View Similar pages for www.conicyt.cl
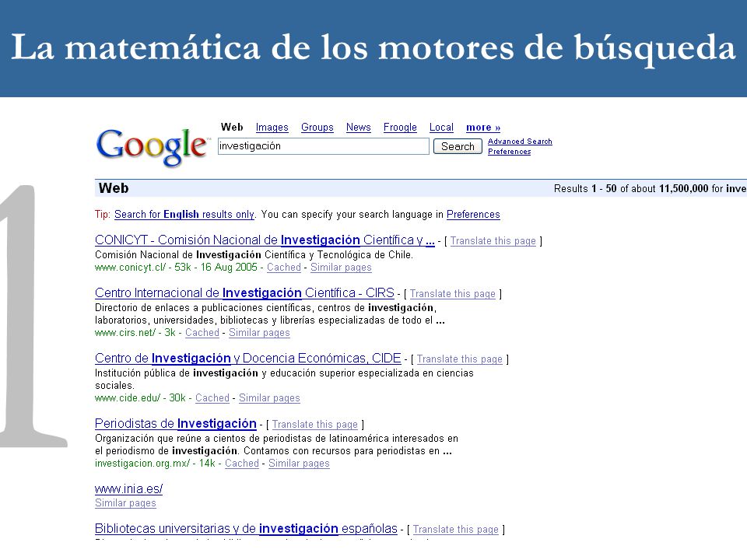 click(x=341, y=267)
